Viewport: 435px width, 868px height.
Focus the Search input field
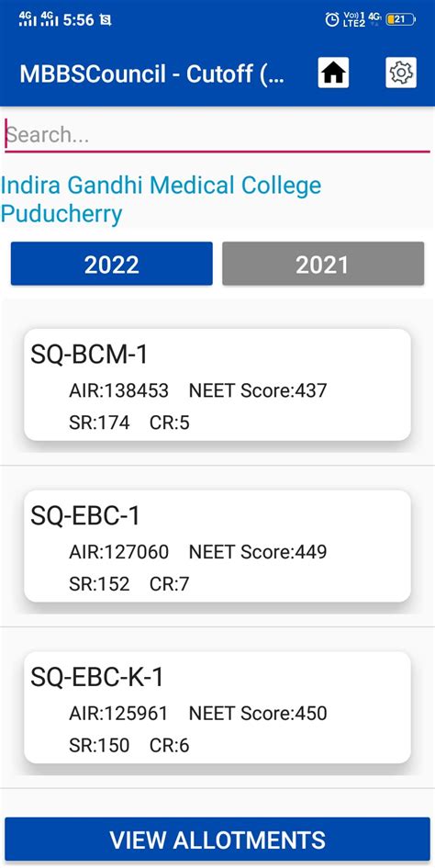[217, 134]
